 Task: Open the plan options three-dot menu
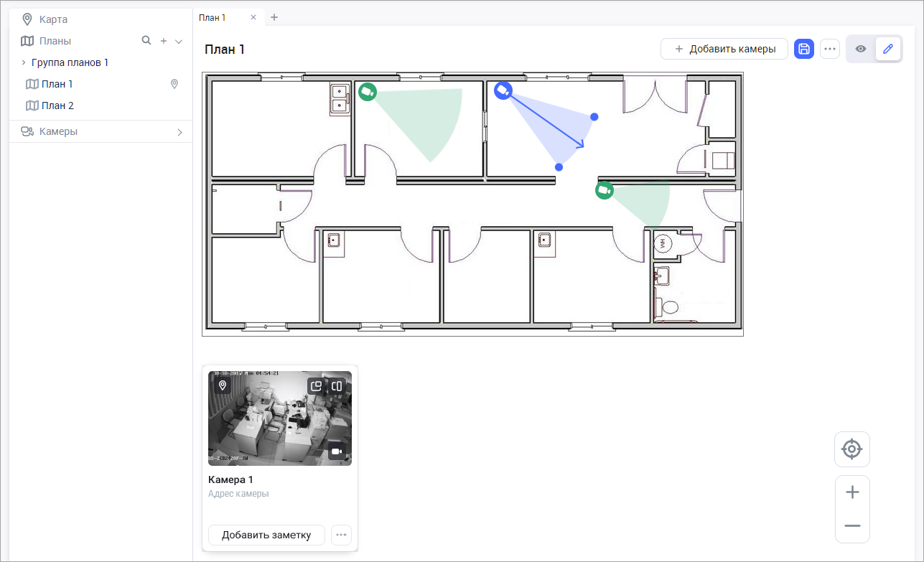[830, 49]
